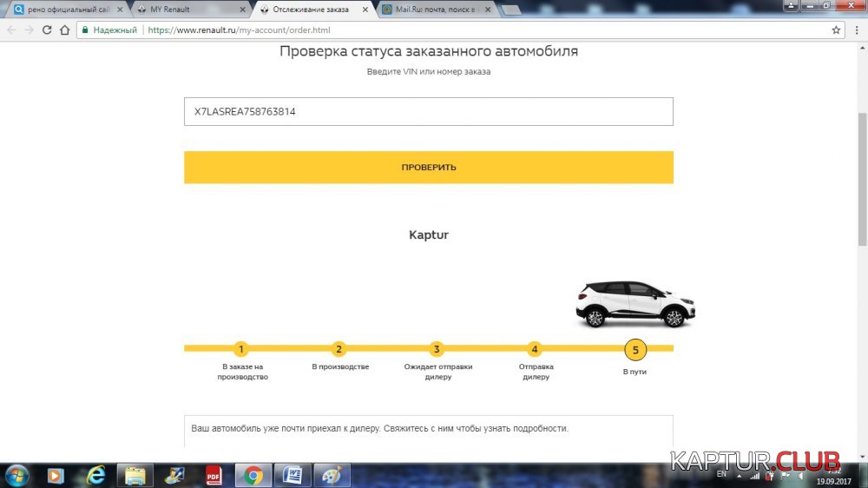Click the VIN number input field
Image resolution: width=868 pixels, height=488 pixels.
(428, 112)
